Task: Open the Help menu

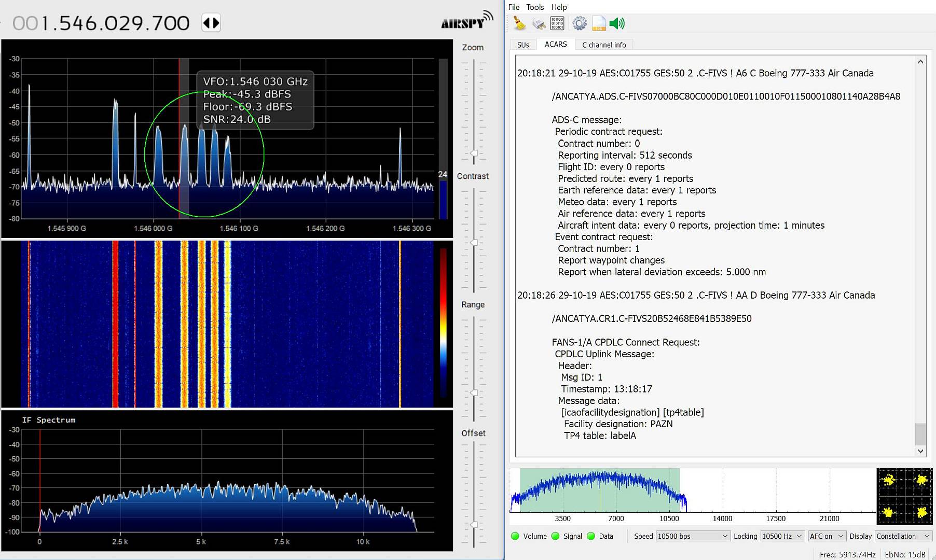Action: click(559, 7)
